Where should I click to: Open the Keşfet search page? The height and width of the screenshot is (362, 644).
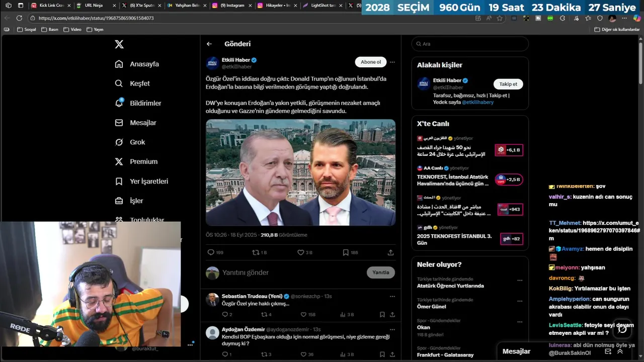(132, 83)
